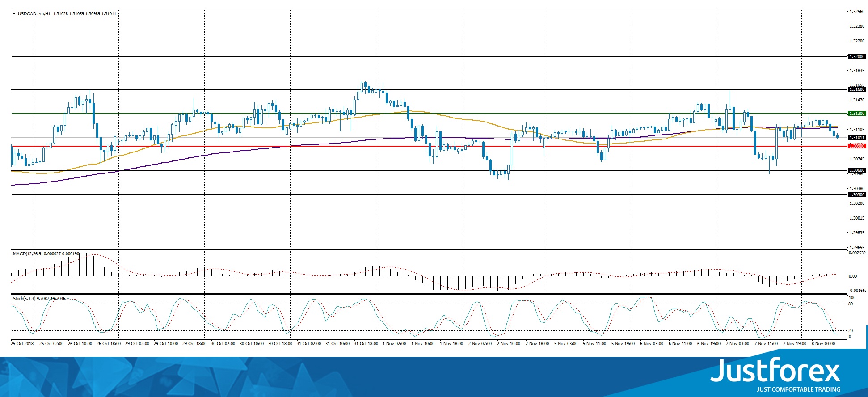Select the Stoch(5,3,3) indicator label
Screen dimensions: 868x397
point(24,298)
